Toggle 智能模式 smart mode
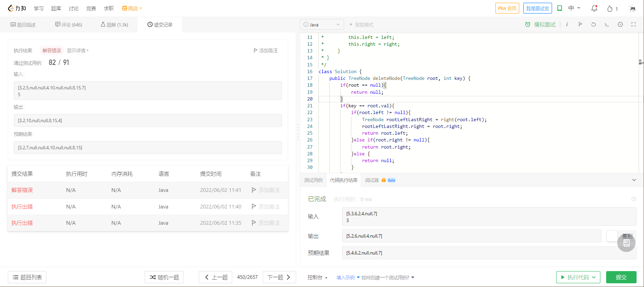Viewport: 644px width, 287px height. [x=361, y=25]
